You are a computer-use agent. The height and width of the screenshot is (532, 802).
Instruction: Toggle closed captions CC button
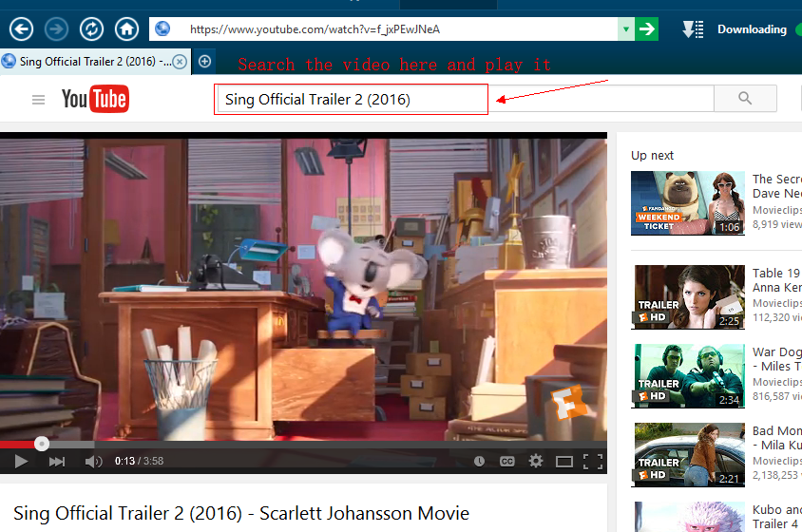point(506,462)
